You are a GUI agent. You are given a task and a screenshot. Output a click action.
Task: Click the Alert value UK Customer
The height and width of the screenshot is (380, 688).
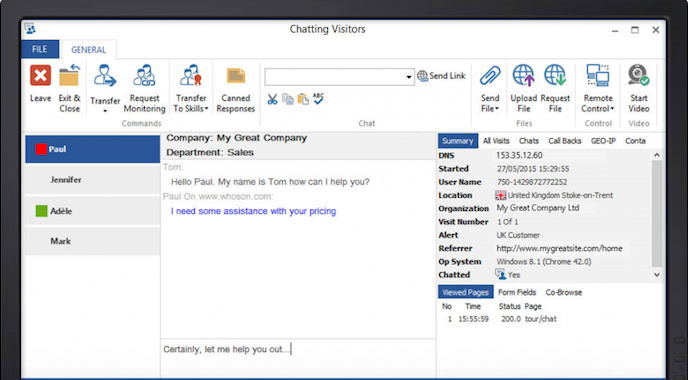(518, 235)
